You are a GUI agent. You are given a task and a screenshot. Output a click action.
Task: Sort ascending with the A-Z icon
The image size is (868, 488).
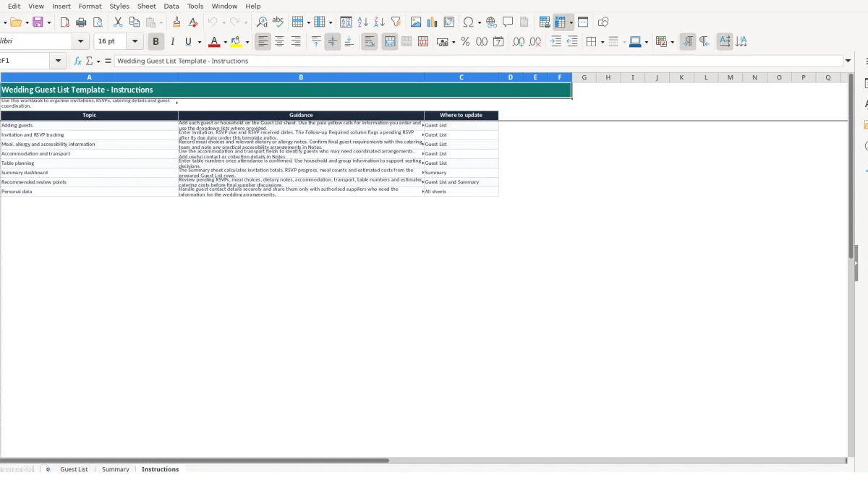coord(362,22)
